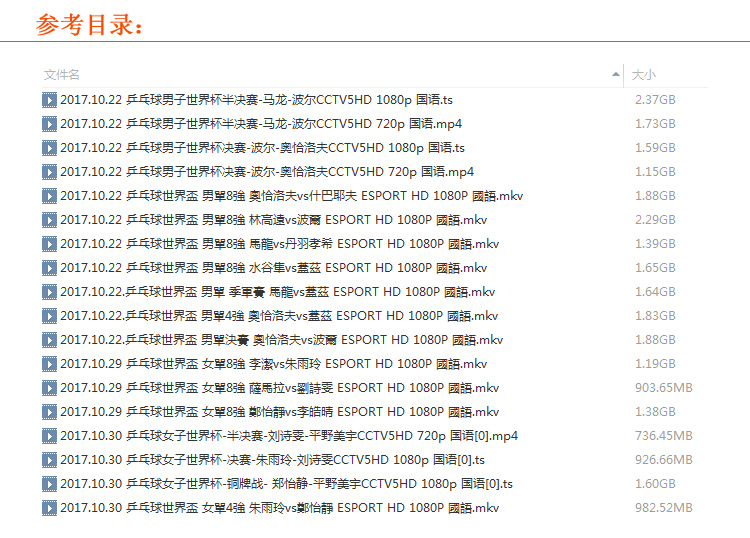Click video icon for 男單決賽 奧恰洛夫vs波爾 file
This screenshot has height=538, width=750.
pyautogui.click(x=49, y=340)
